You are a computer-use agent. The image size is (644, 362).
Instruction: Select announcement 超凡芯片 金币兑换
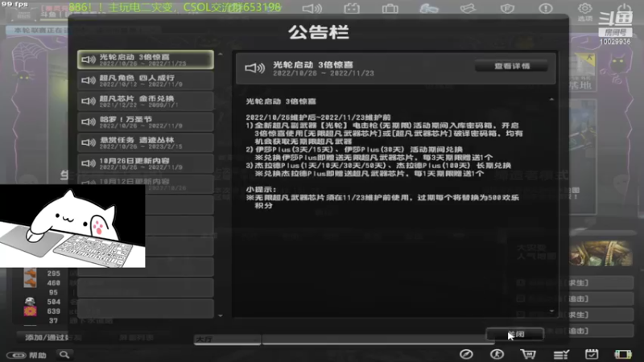click(x=146, y=101)
